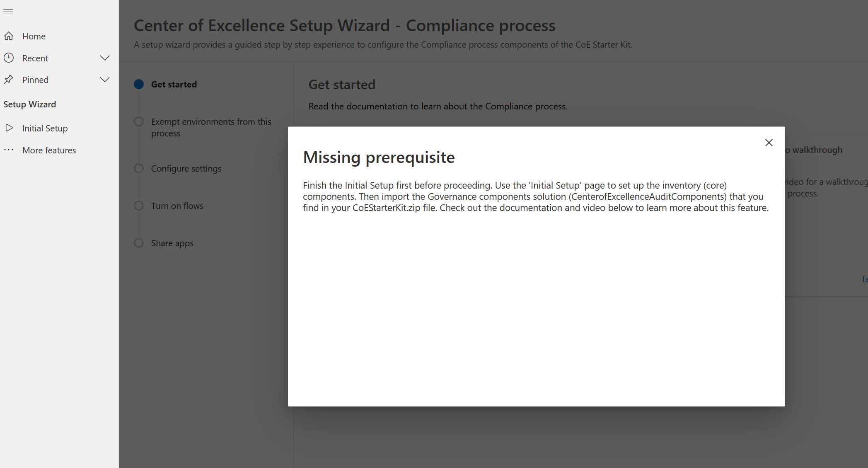Open More features via the ellipsis icon
The image size is (868, 468).
(9, 150)
